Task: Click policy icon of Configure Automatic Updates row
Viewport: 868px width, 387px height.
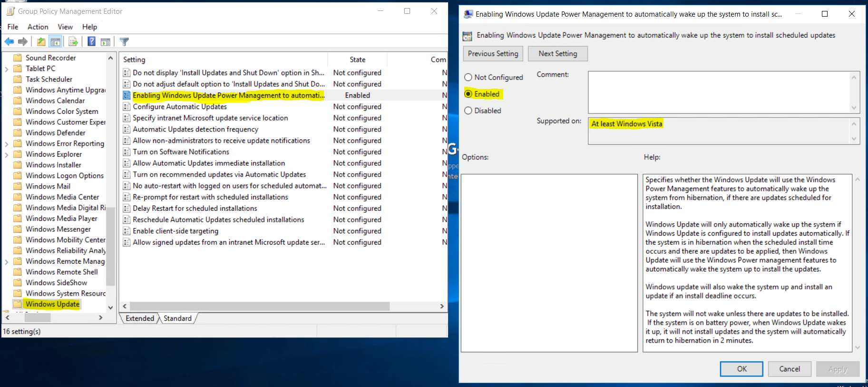Action: 127,107
